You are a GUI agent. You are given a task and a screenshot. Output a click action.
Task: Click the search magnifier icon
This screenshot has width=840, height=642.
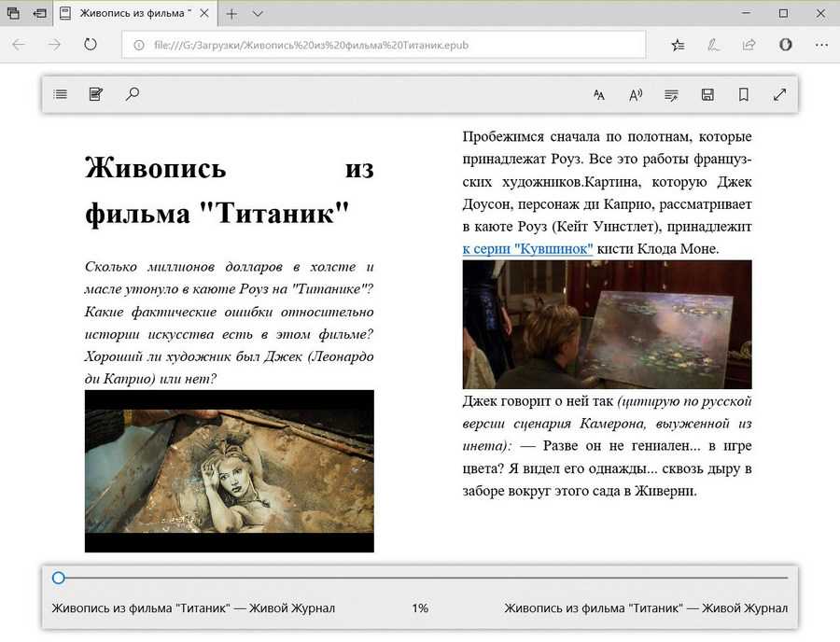(132, 94)
